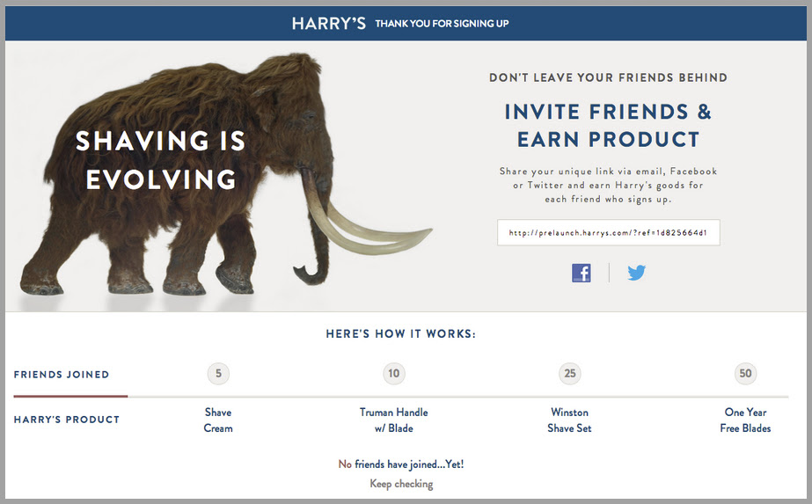
Task: Click the 5 friends milestone circle
Action: [x=218, y=374]
